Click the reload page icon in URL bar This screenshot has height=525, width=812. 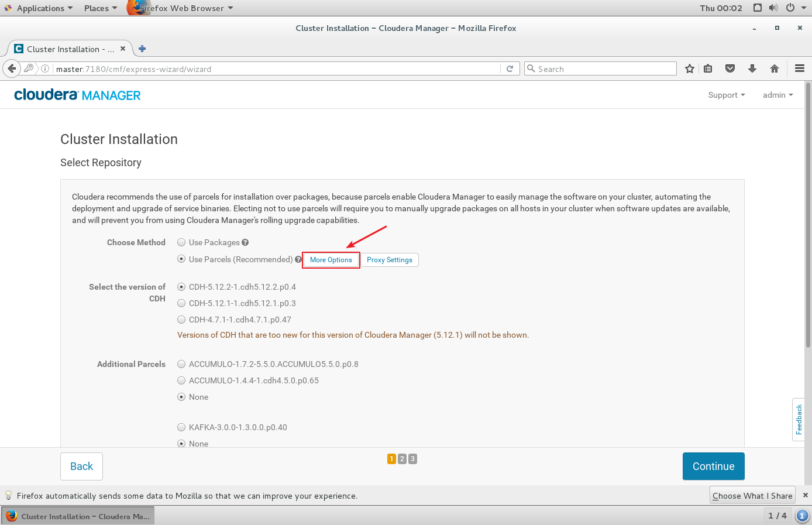tap(510, 68)
